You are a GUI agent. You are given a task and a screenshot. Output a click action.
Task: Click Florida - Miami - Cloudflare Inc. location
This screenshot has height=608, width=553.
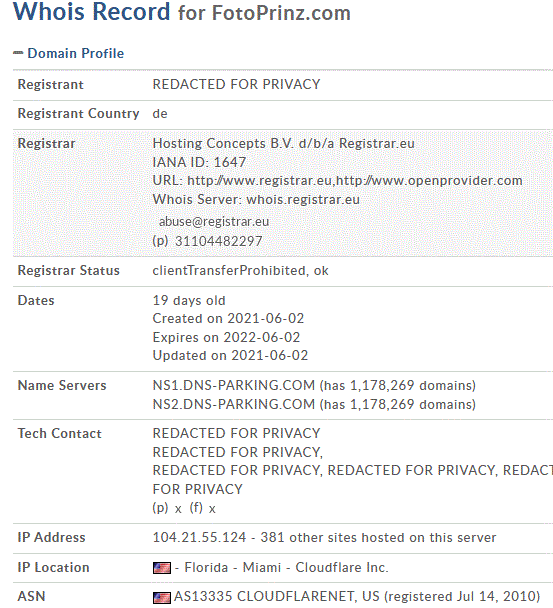coord(286,568)
